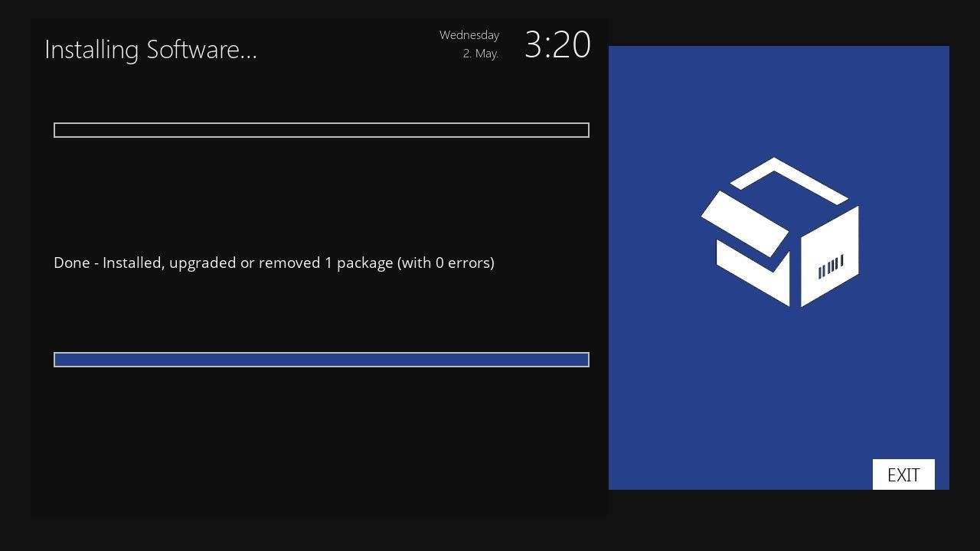Click the border of the top progress bar
This screenshot has width=980, height=551.
pyautogui.click(x=322, y=122)
